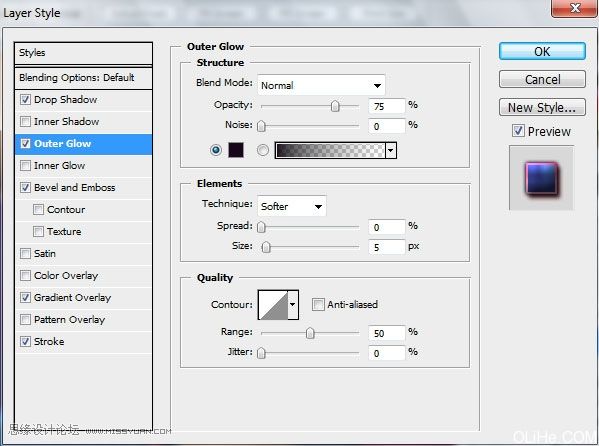Screen dimensions: 599x446
Task: Click the Range value field
Action: [x=387, y=333]
